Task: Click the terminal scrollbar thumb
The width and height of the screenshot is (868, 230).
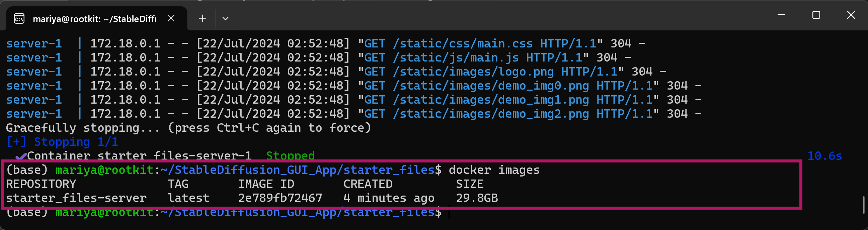Action: pos(864,204)
